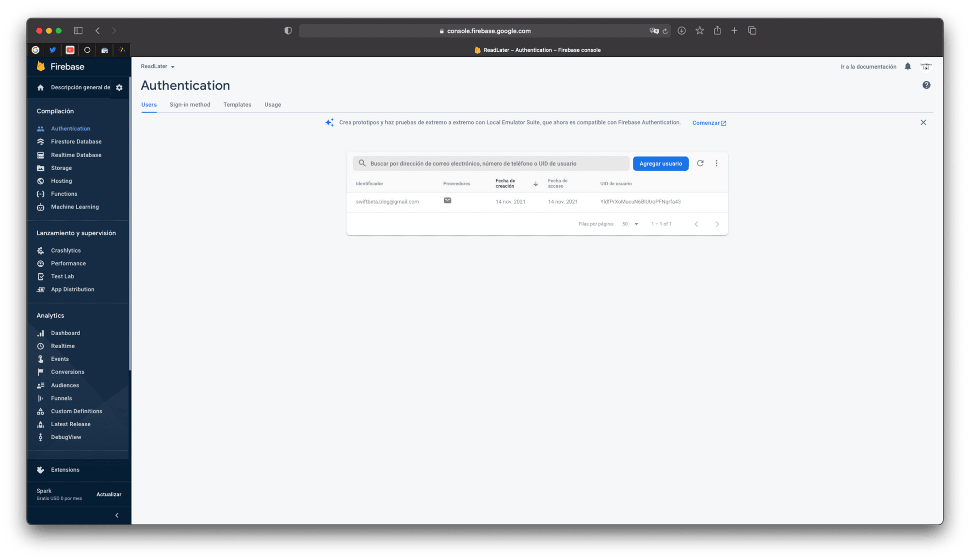Click the next page navigation arrow
Viewport: 970px width, 560px height.
click(717, 224)
